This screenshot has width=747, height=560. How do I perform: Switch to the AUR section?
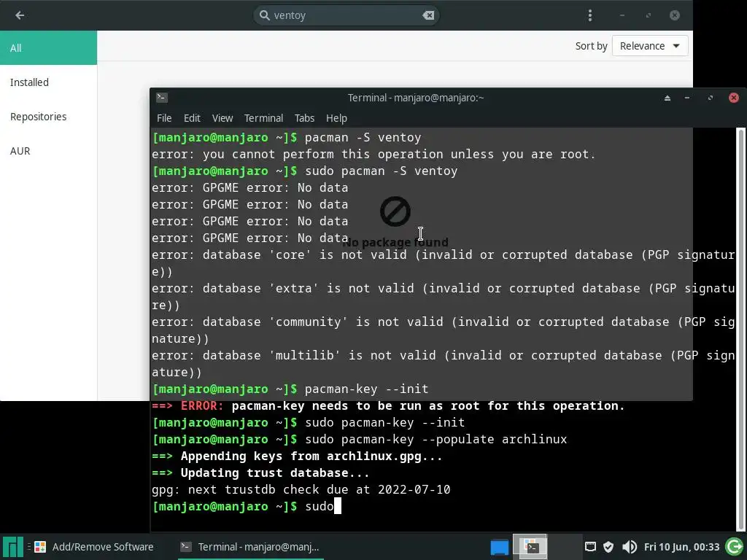point(48,150)
